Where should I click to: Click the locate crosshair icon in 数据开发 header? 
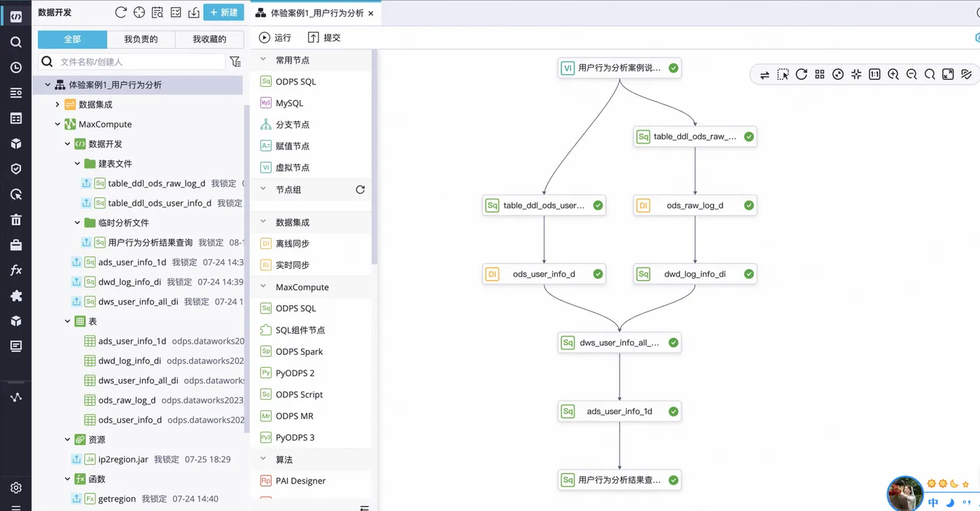tap(139, 12)
